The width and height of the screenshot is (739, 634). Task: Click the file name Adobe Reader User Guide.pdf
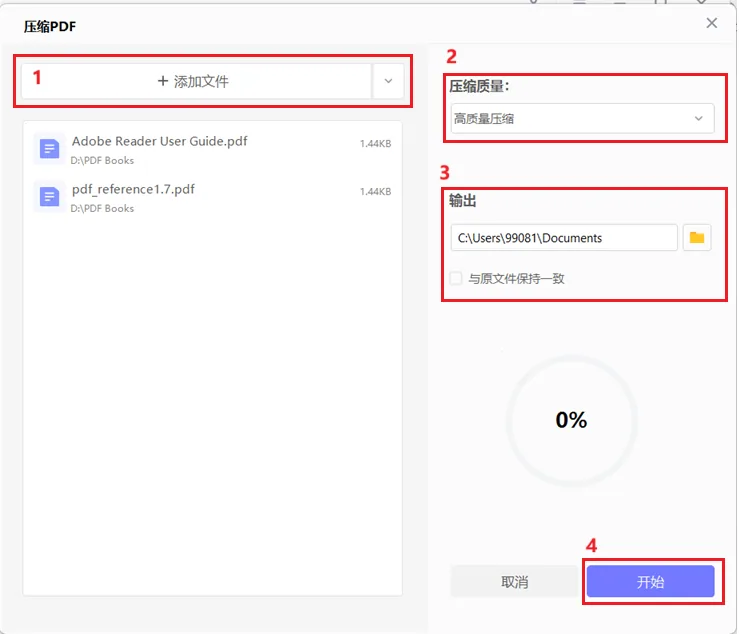click(159, 141)
